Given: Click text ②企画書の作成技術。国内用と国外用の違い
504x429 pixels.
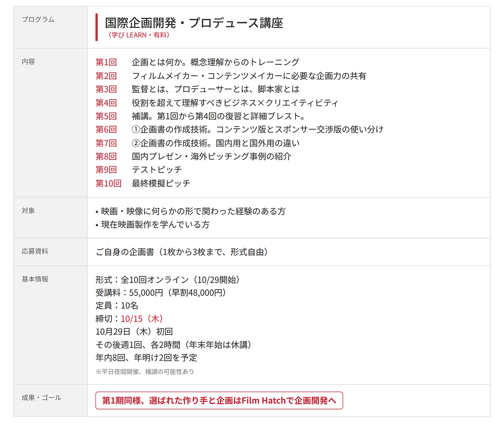Looking at the screenshot, I should (x=215, y=143).
